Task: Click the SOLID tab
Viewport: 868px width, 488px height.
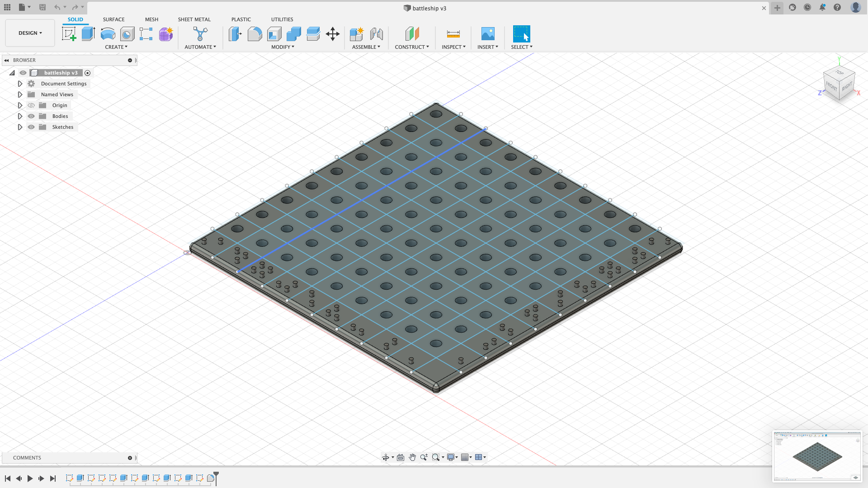Action: [x=75, y=19]
